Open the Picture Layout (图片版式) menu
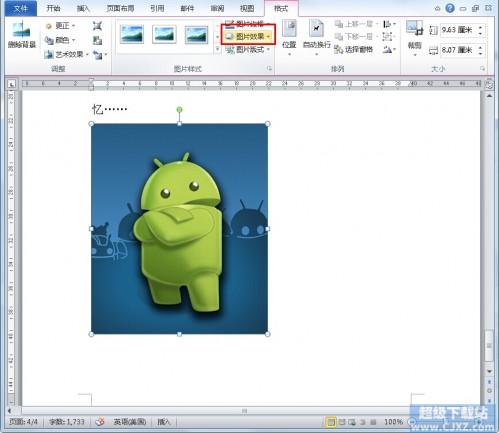 [x=247, y=50]
